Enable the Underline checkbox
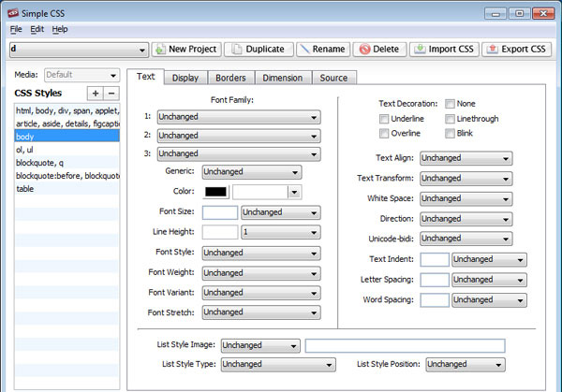Screen dimensions: 562x392 pos(384,119)
